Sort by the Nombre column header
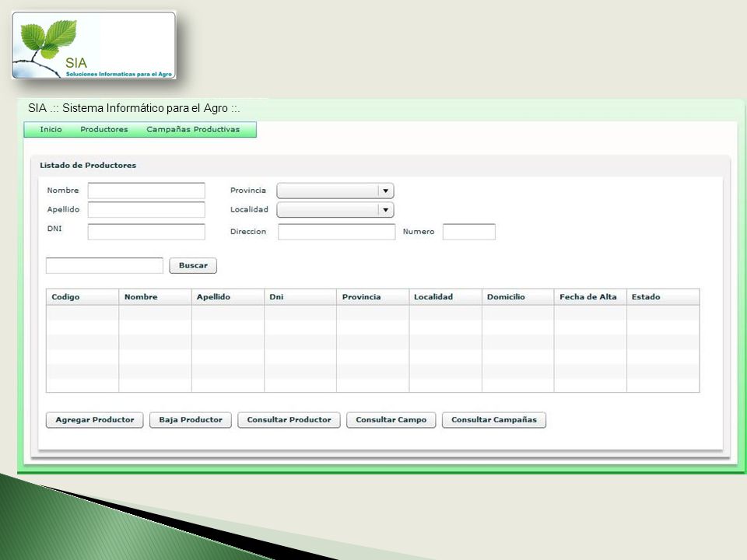 click(x=156, y=297)
